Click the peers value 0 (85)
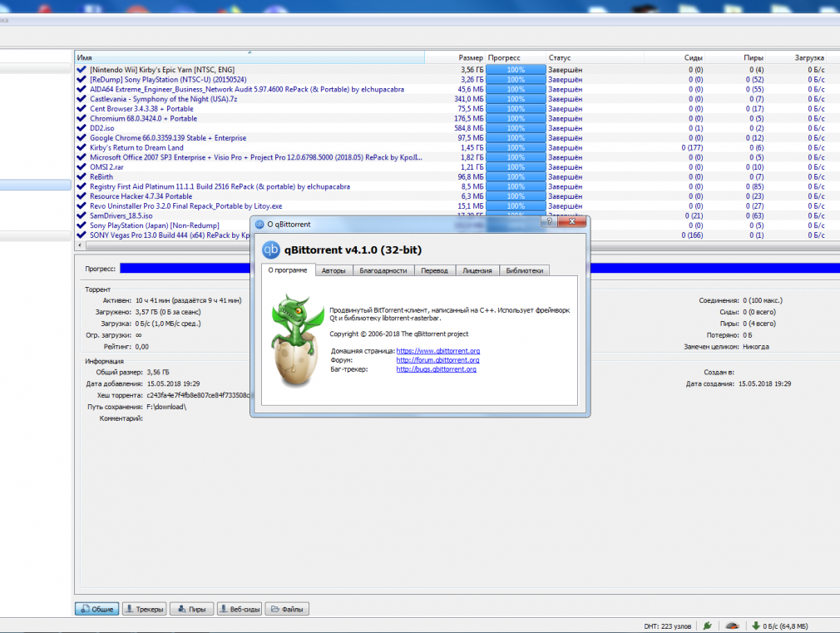Screen dimensions: 840x633 click(755, 186)
